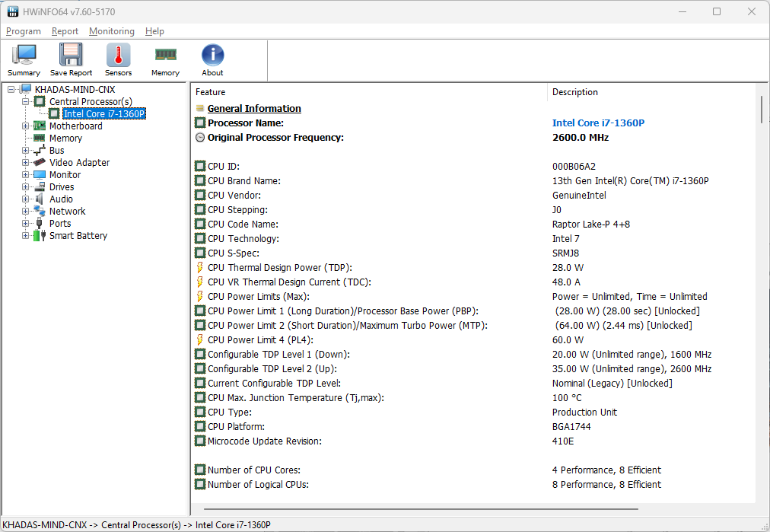The width and height of the screenshot is (770, 532).
Task: Open the Help menu
Action: [x=154, y=31]
